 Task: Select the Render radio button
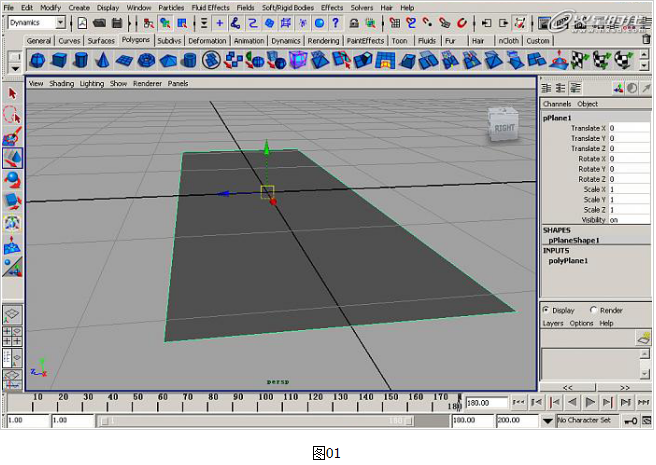[593, 310]
